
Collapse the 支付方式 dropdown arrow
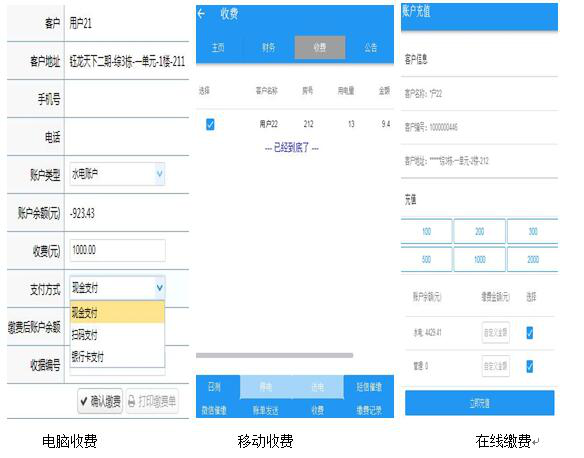tap(159, 287)
